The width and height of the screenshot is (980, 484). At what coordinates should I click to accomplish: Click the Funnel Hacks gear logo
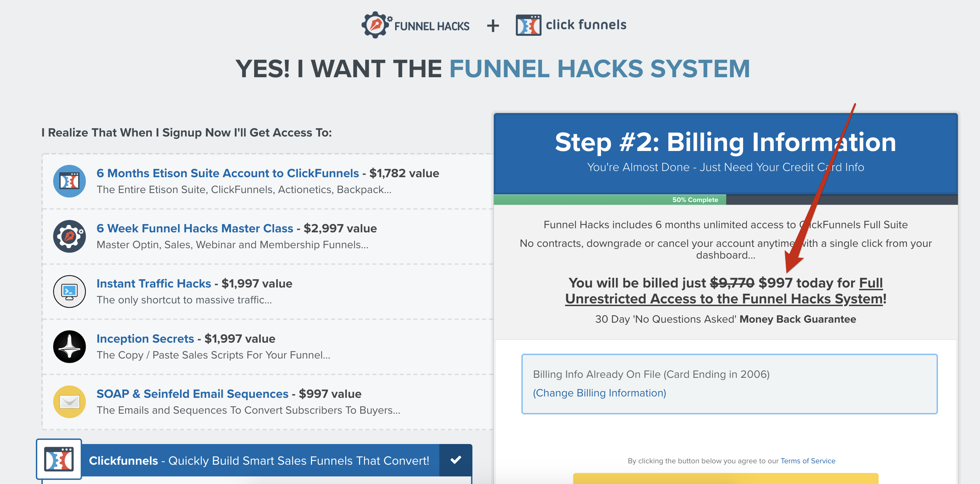(376, 25)
